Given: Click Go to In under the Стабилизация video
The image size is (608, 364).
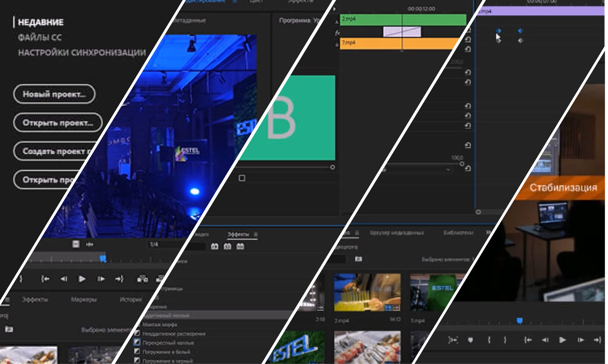Looking at the screenshot, I should pyautogui.click(x=528, y=340).
